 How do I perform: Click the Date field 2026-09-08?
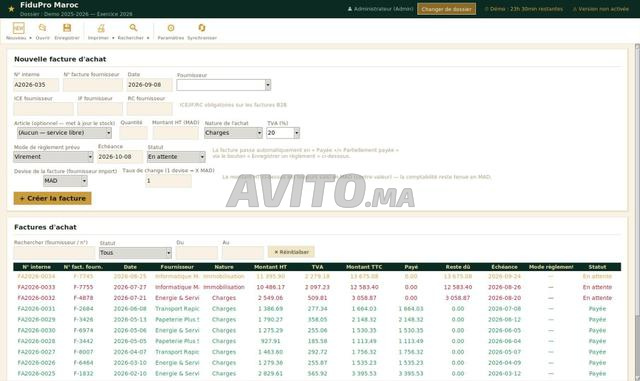[x=149, y=85]
